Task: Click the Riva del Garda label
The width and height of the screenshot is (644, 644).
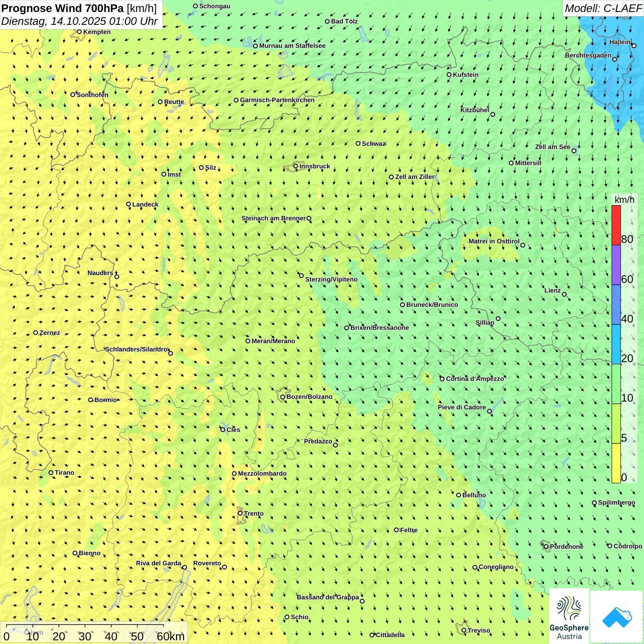Action: [x=158, y=563]
